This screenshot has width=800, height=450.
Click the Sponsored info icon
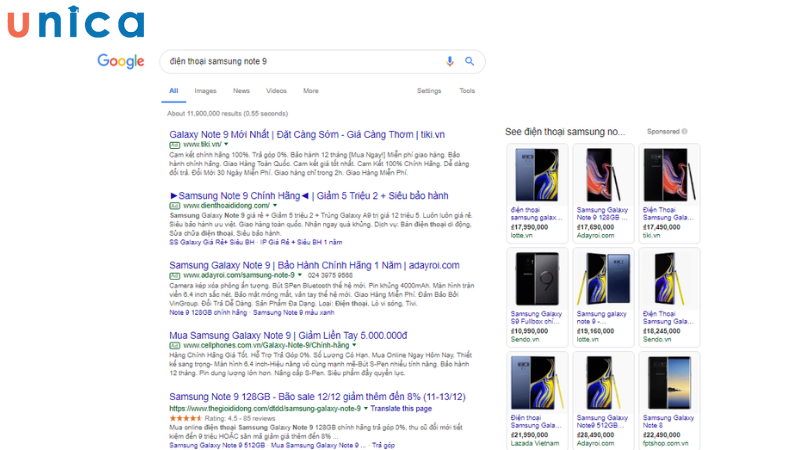click(685, 131)
